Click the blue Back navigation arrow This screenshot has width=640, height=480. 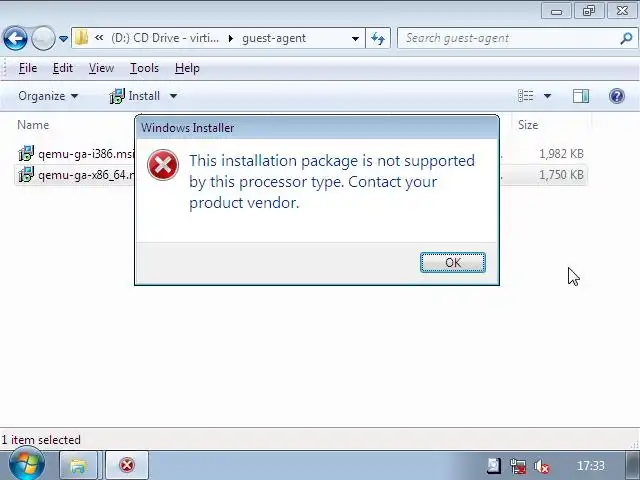pos(15,38)
